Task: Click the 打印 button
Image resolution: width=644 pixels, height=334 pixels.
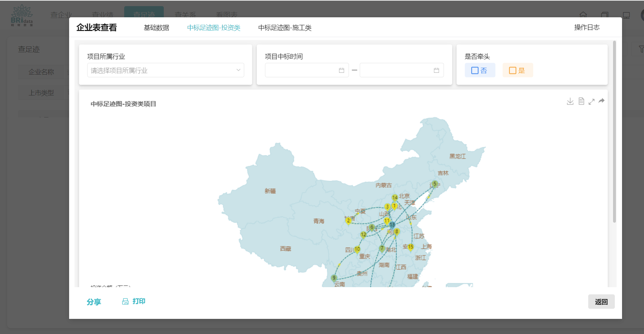Action: pyautogui.click(x=134, y=301)
